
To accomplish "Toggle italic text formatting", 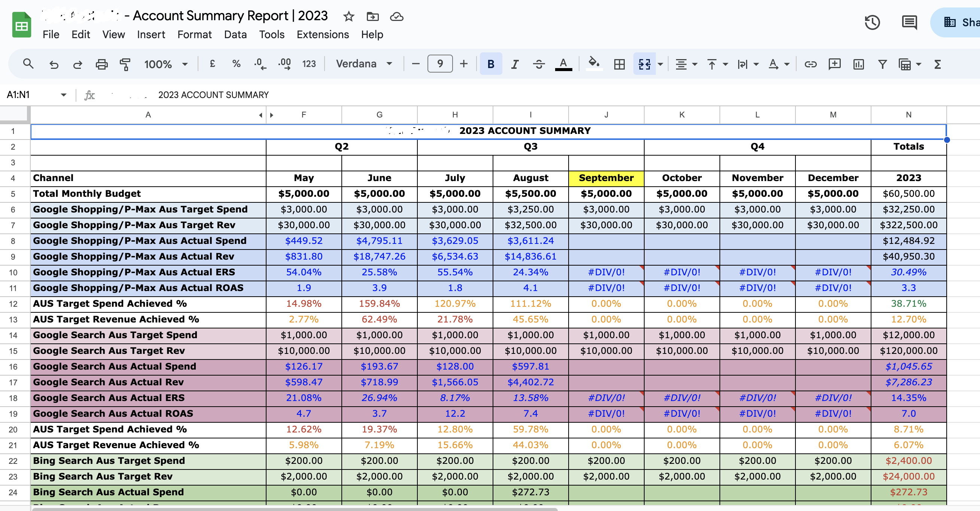I will (515, 64).
